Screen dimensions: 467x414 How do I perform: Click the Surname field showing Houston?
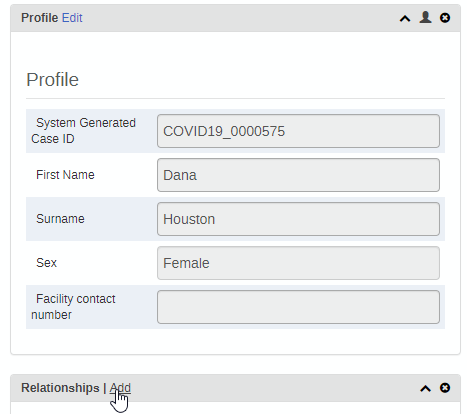[x=298, y=219]
